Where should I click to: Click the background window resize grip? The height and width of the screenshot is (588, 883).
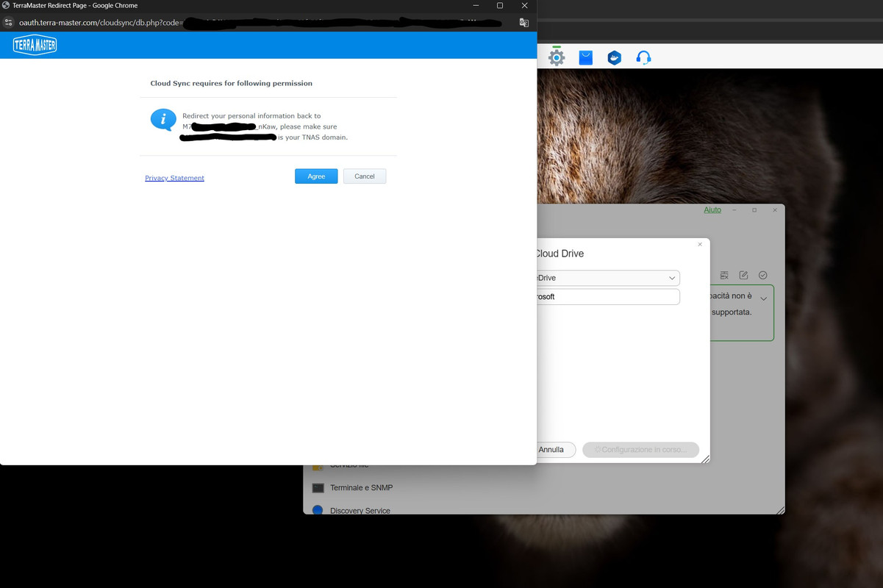point(780,510)
